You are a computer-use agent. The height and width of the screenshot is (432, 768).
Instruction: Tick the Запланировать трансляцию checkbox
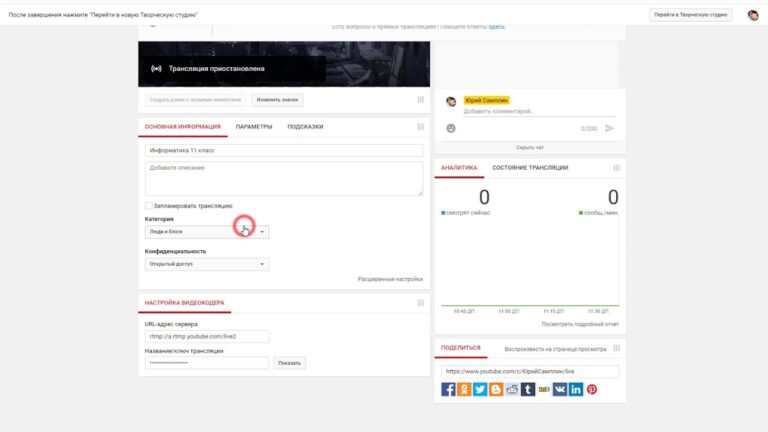pyautogui.click(x=148, y=206)
